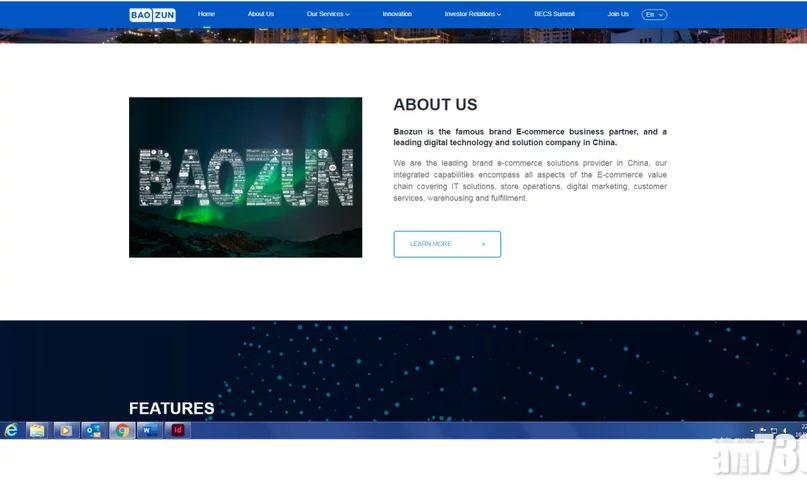Go to the Home nav item

206,14
